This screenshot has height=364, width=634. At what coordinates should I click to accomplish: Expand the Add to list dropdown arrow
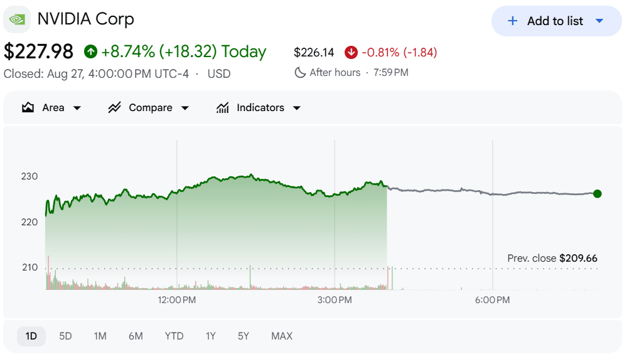pyautogui.click(x=599, y=21)
